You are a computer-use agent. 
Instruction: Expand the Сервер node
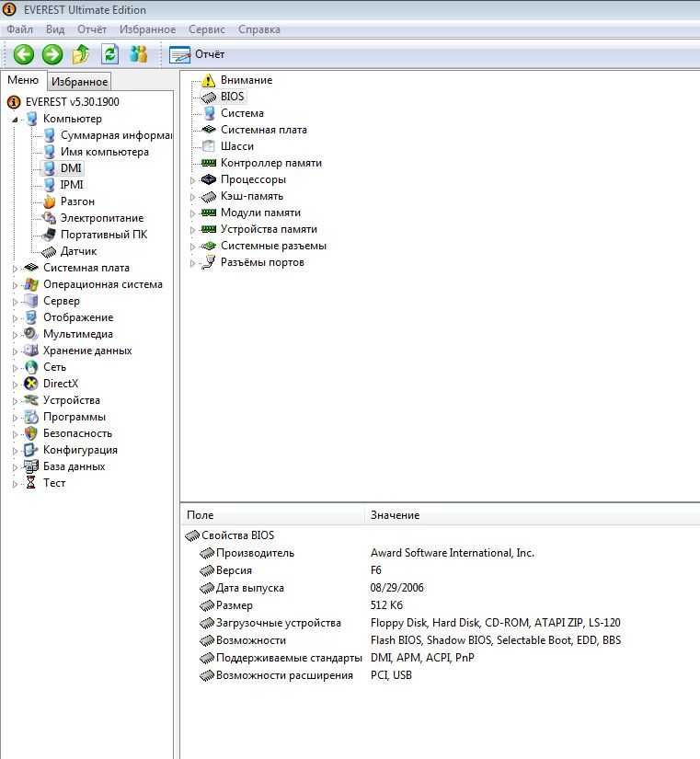point(15,302)
